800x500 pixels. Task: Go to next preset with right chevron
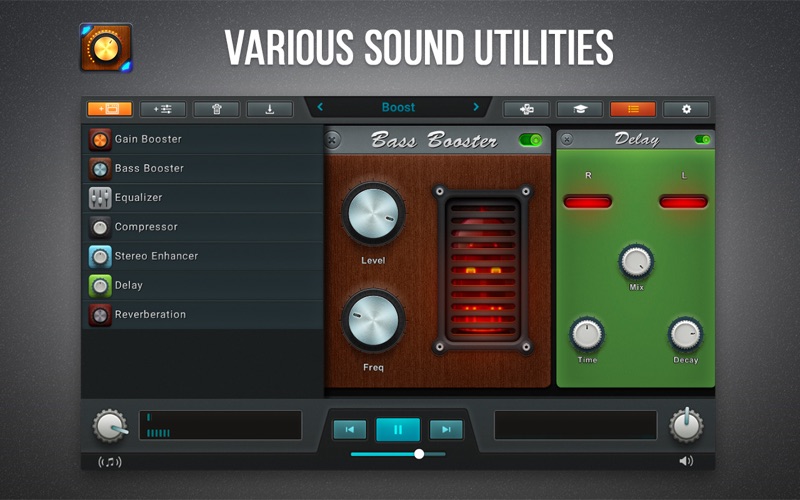coord(476,107)
